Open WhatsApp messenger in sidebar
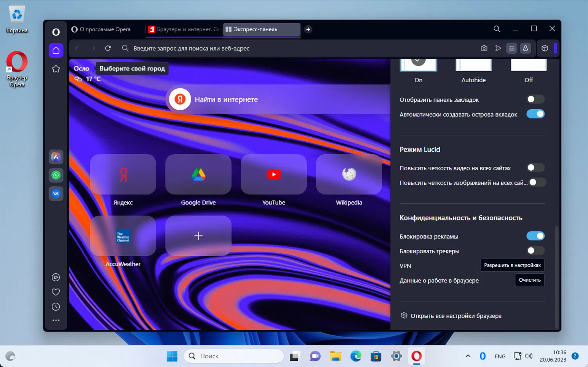Viewport: 588px width, 367px height. pos(56,175)
